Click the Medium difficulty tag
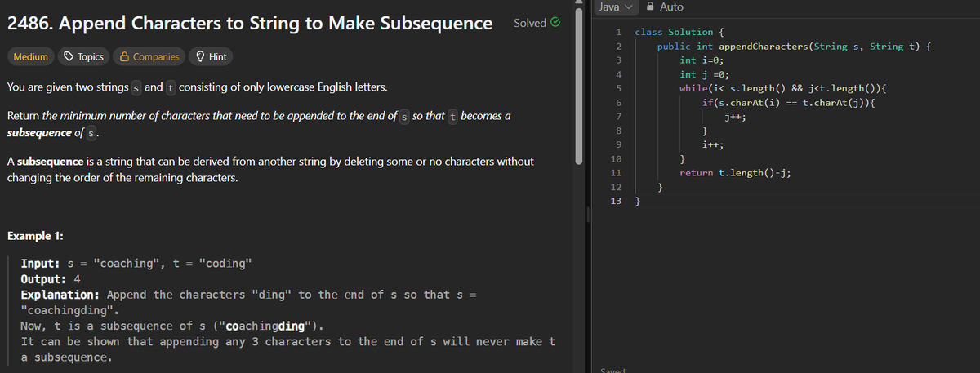The image size is (980, 373). pyautogui.click(x=31, y=57)
